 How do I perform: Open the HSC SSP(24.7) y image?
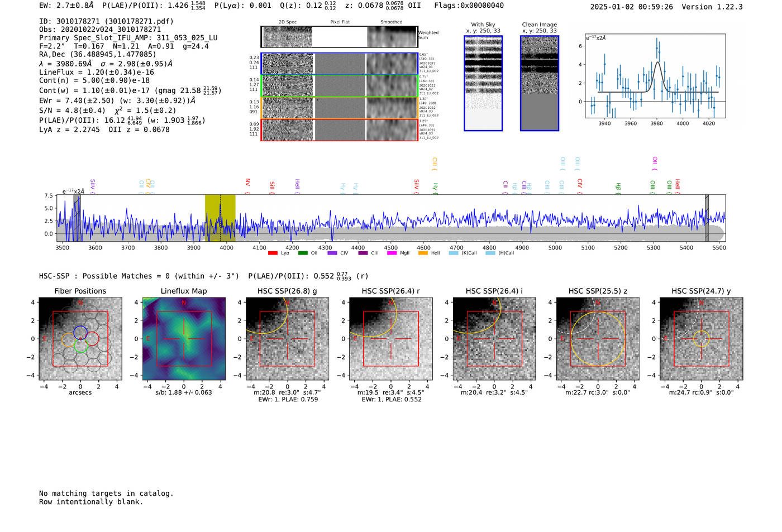point(702,339)
